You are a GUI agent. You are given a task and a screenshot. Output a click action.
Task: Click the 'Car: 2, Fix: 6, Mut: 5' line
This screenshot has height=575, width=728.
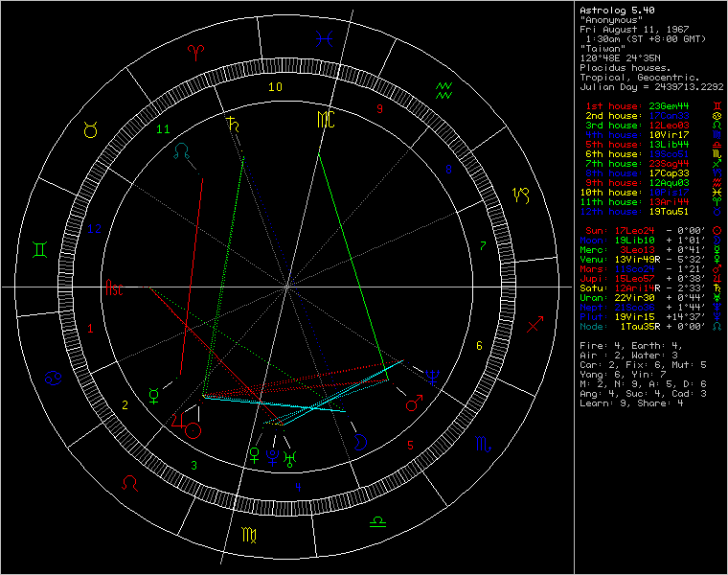[x=643, y=365]
